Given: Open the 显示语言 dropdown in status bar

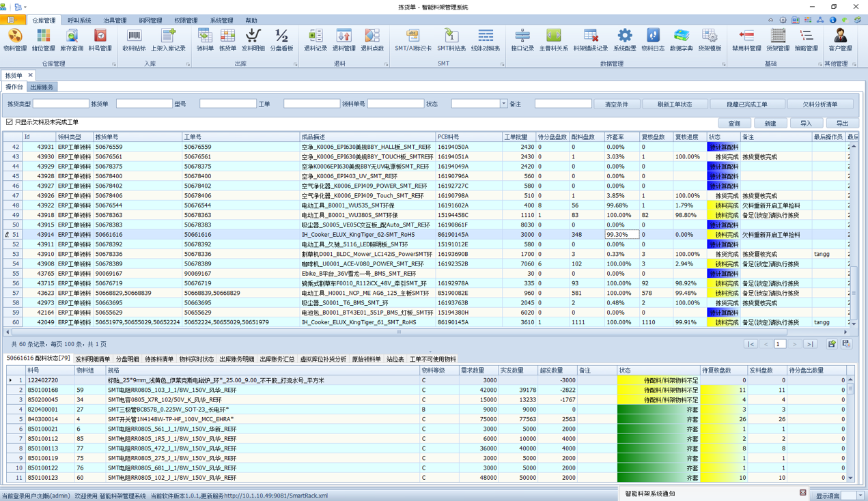Looking at the screenshot, I should [860, 496].
